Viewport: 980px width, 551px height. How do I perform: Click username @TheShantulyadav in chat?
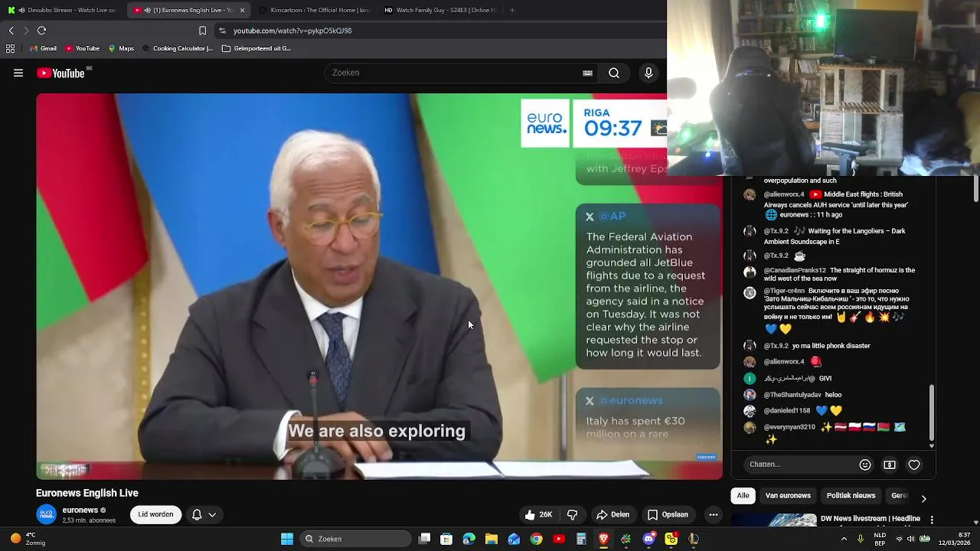pos(792,395)
